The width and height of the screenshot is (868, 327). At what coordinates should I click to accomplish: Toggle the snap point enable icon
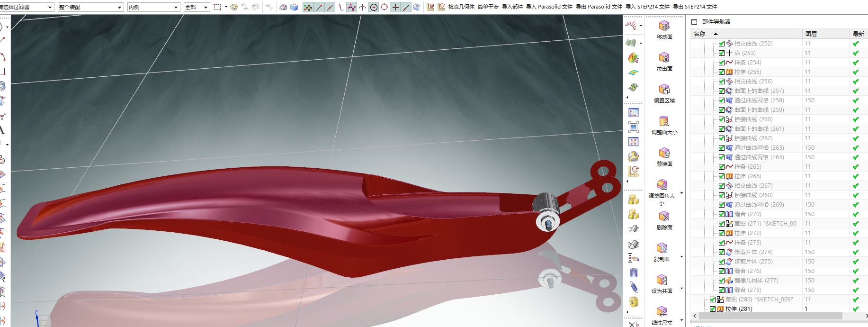(x=308, y=7)
